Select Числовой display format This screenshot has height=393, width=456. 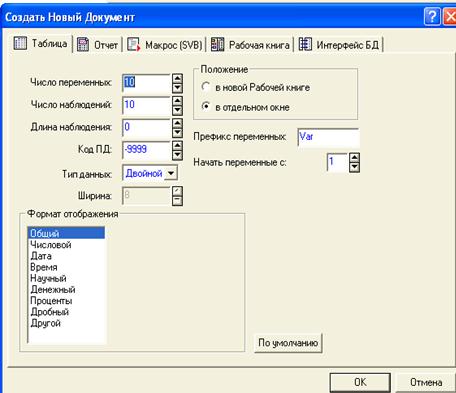point(66,245)
